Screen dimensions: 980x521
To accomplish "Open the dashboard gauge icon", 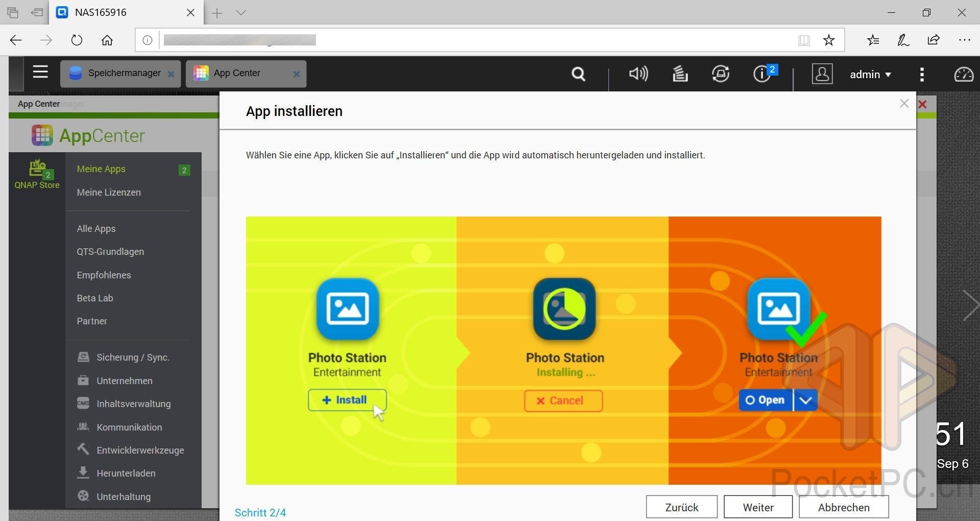I will (963, 75).
